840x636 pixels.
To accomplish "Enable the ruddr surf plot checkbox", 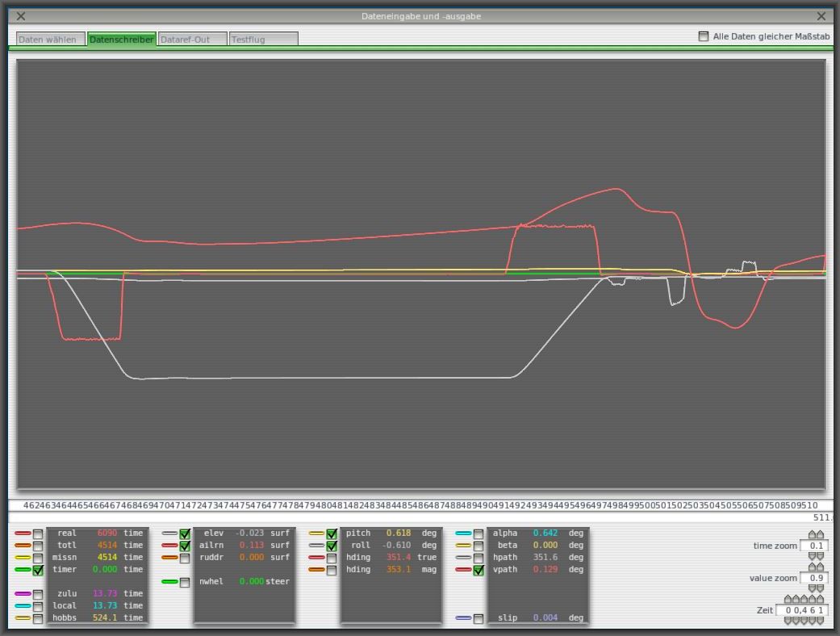I will 185,558.
